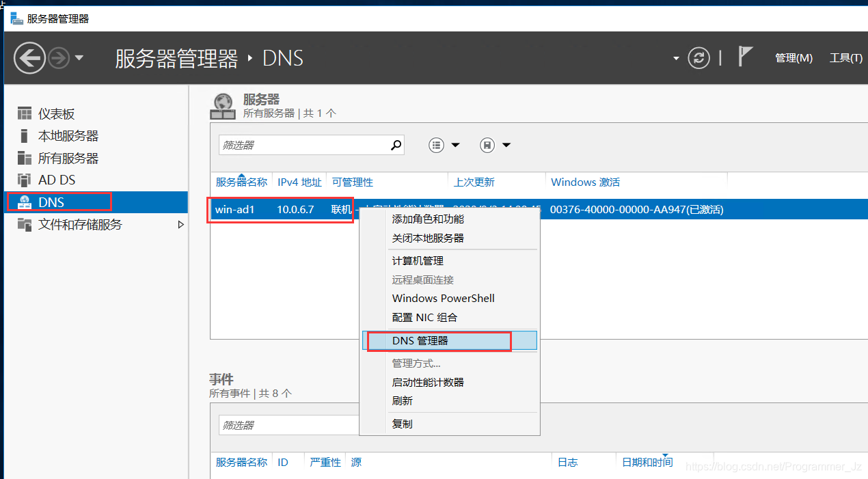The height and width of the screenshot is (479, 868).
Task: Expand the dropdown arrow beside the refresh icon
Action: pyautogui.click(x=676, y=58)
